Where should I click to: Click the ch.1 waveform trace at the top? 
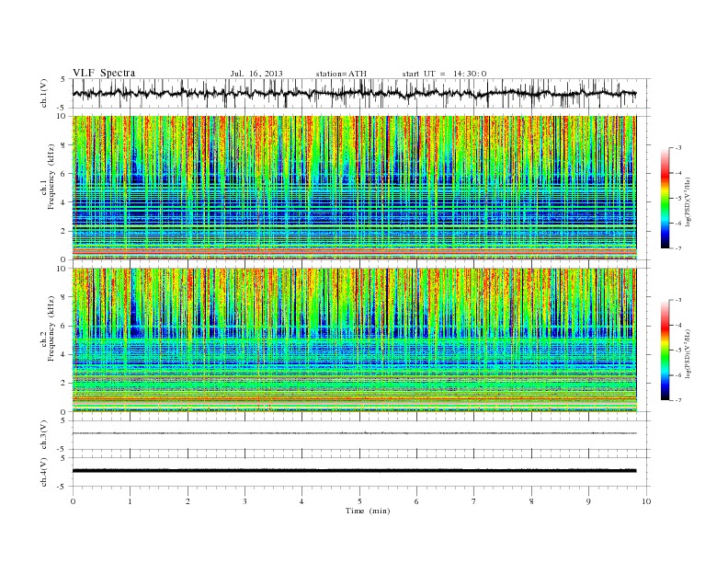click(354, 93)
